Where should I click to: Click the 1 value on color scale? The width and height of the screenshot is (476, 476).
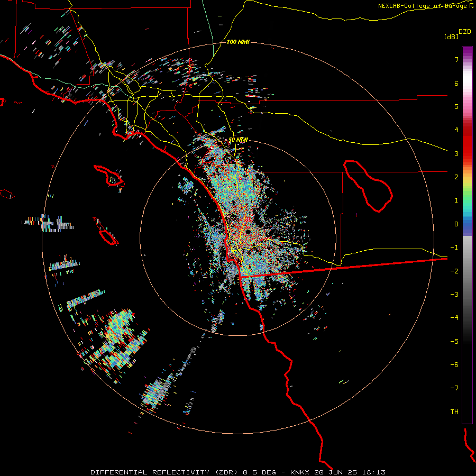point(456,200)
